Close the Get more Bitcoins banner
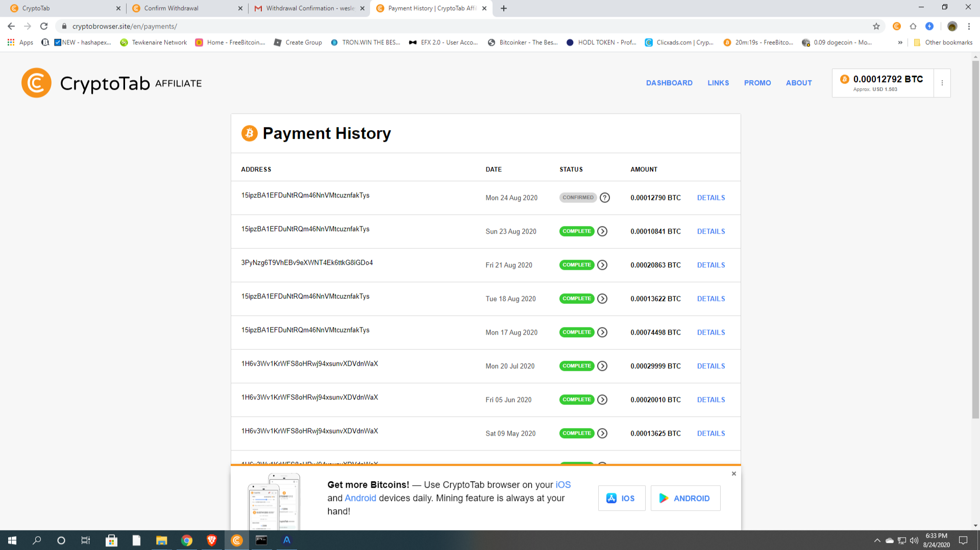The height and width of the screenshot is (550, 980). pos(733,473)
